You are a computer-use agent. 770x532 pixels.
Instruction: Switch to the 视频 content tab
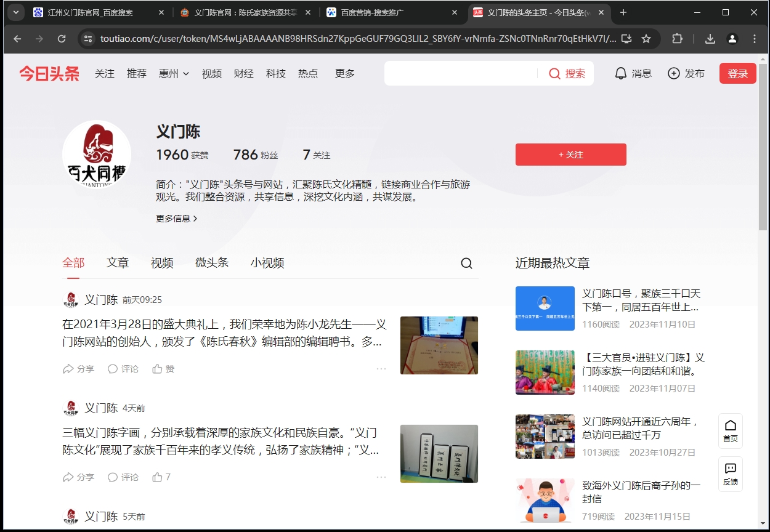point(162,263)
